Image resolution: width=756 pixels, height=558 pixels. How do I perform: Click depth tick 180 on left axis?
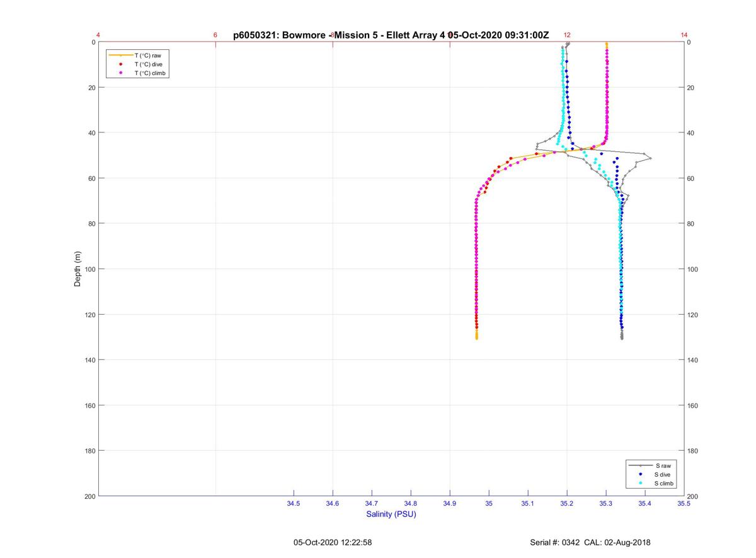90,451
